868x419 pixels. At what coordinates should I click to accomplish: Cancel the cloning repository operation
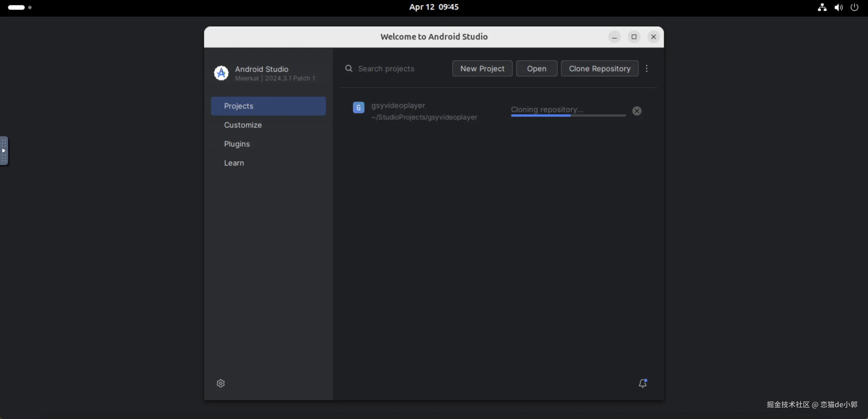(x=637, y=111)
